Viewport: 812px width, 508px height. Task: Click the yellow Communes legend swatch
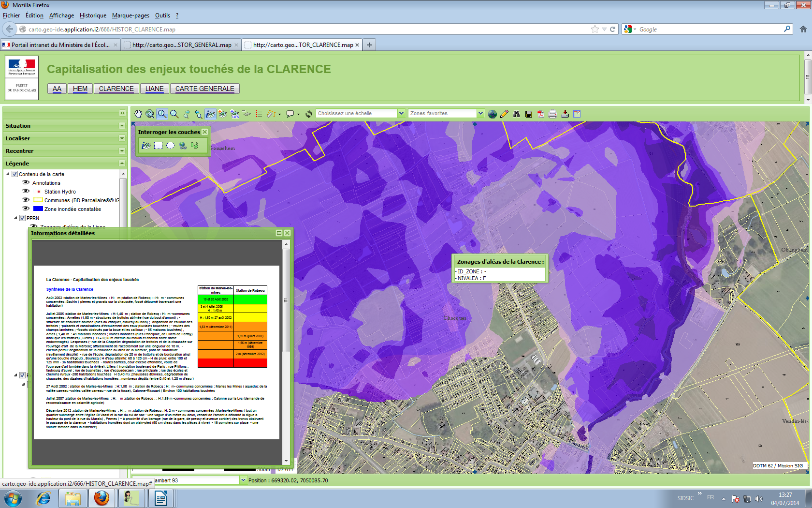38,200
